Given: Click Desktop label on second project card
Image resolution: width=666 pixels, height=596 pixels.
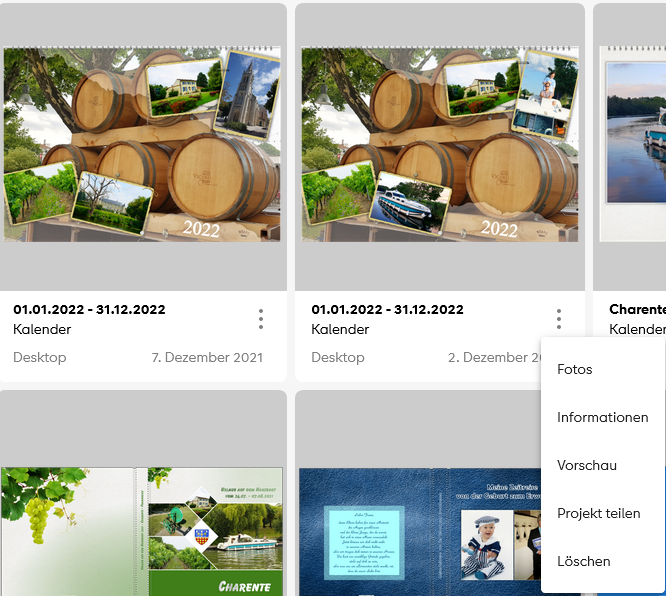Looking at the screenshot, I should [338, 357].
